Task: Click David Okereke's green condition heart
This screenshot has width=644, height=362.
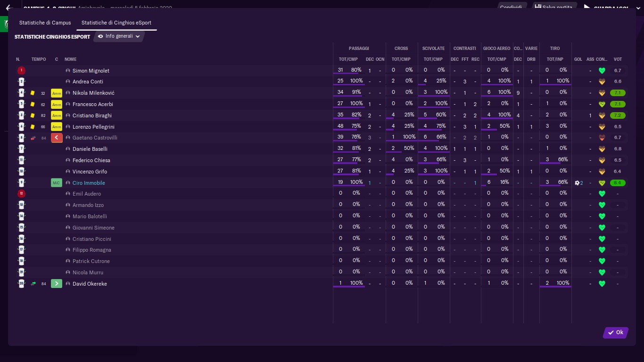Action: coord(602,284)
